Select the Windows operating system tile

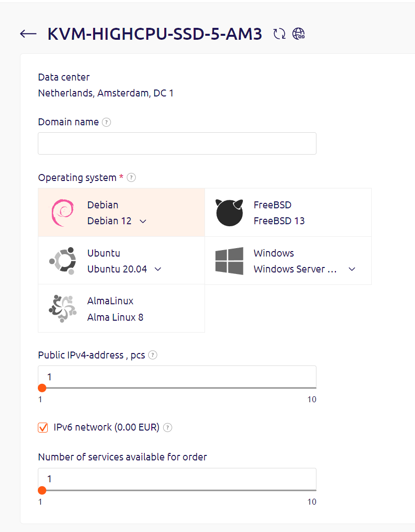[x=288, y=261]
